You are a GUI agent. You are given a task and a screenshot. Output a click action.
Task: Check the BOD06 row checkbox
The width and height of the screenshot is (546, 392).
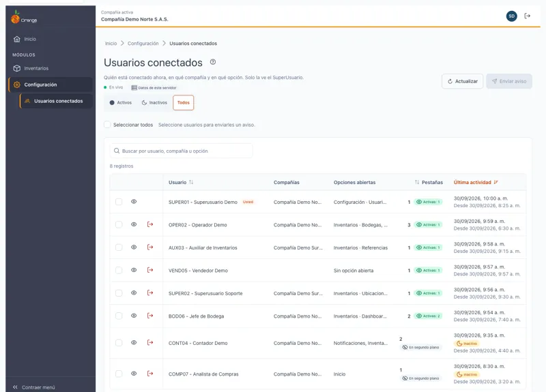pyautogui.click(x=119, y=316)
